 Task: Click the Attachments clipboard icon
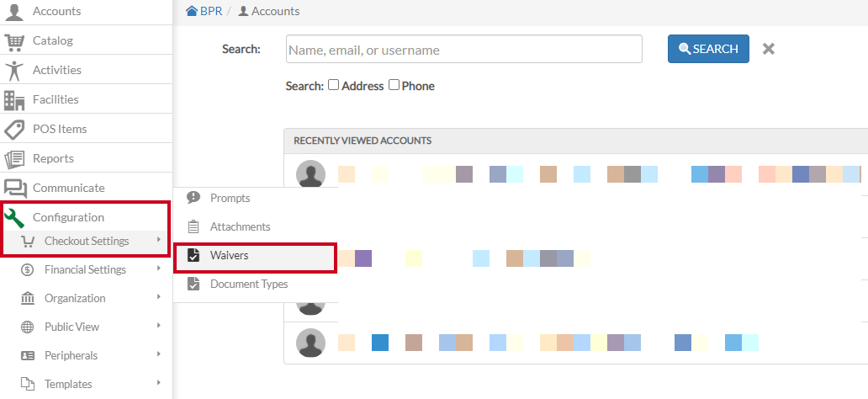pyautogui.click(x=193, y=226)
